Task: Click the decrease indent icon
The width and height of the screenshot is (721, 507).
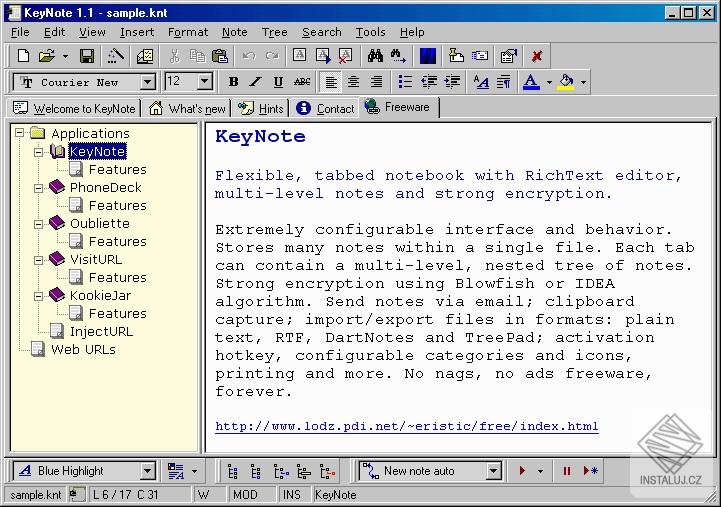Action: point(429,82)
